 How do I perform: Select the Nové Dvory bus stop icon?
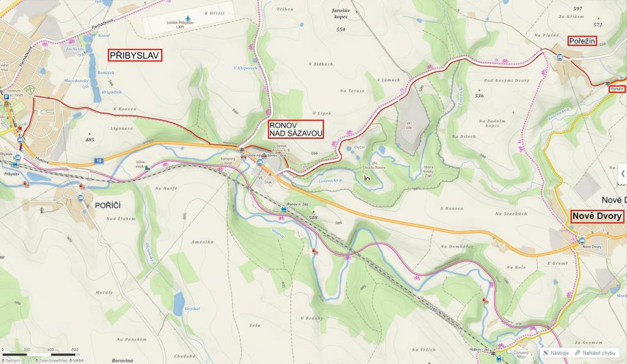pyautogui.click(x=582, y=240)
